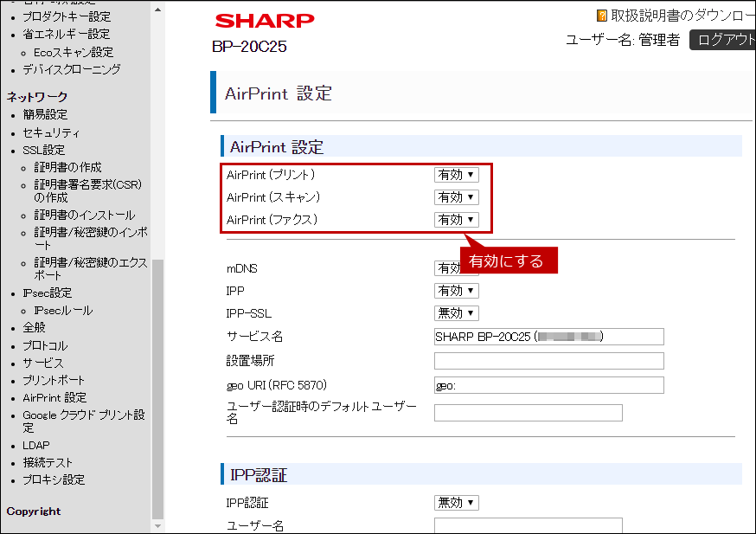Open プリントポート in sidebar
756x534 pixels.
(54, 380)
